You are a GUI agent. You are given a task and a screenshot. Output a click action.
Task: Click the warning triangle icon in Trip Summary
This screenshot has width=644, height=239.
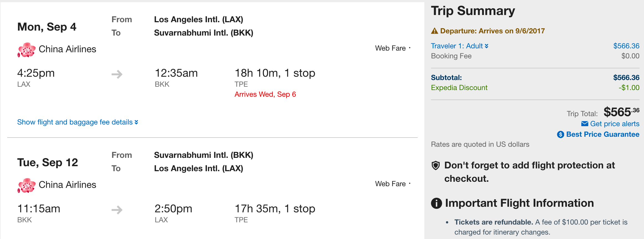434,31
